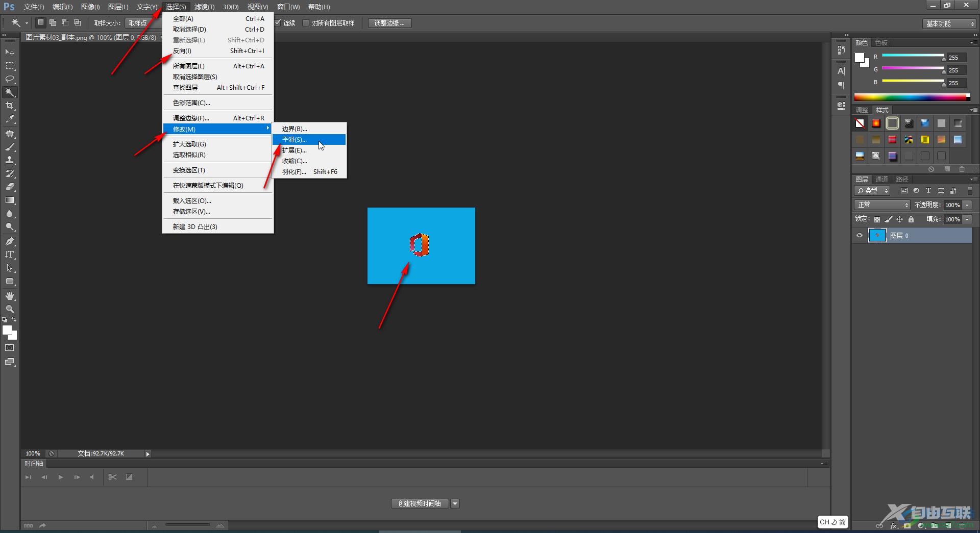Hide 图层 0 visibility eye
The image size is (980, 533).
click(x=860, y=235)
